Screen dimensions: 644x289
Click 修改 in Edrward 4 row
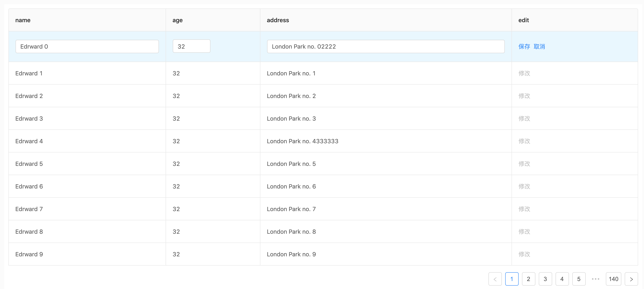[x=524, y=141]
